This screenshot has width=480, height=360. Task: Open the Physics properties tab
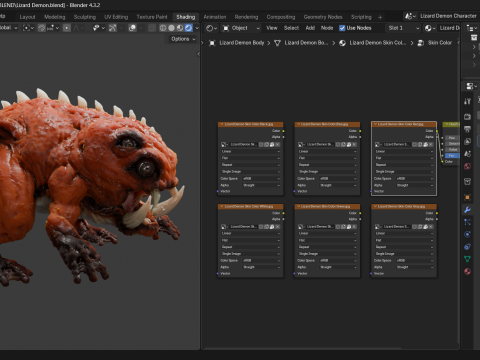(x=467, y=234)
